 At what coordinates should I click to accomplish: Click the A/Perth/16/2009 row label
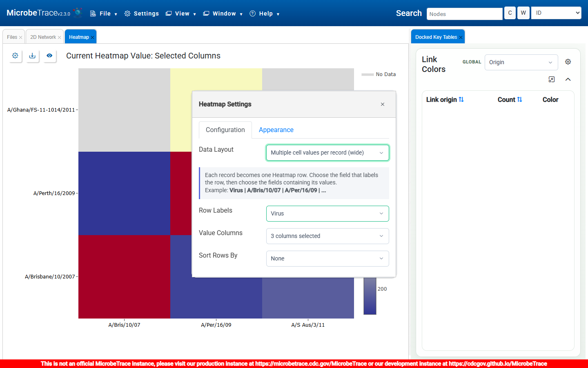[54, 193]
